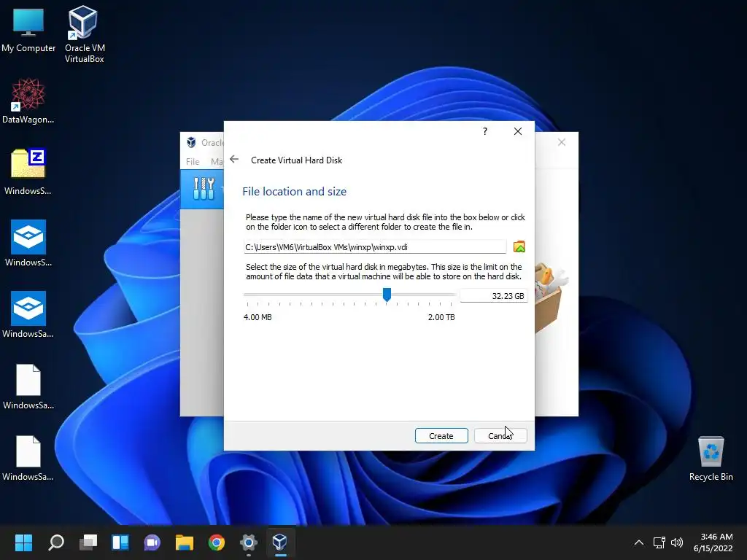Open My Computer desktop icon
The height and width of the screenshot is (560, 747).
coord(28,31)
